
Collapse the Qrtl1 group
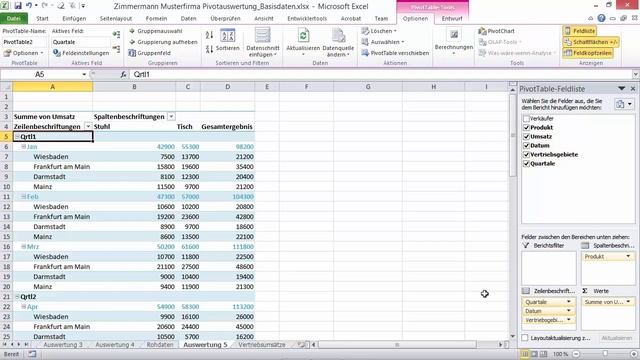tap(17, 136)
